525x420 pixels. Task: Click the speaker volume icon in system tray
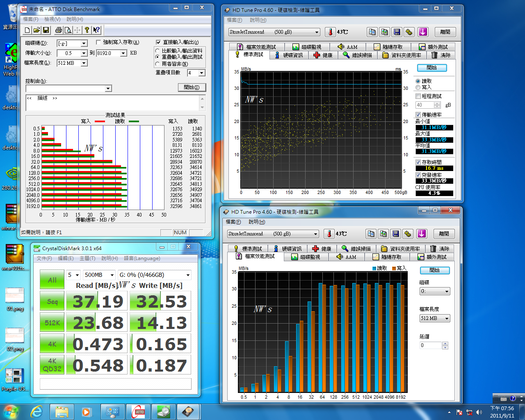click(479, 412)
